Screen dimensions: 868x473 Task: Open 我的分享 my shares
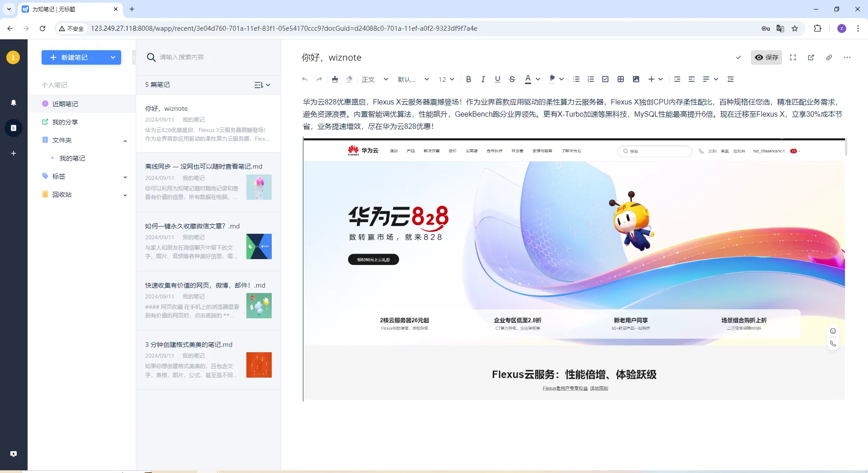point(82,122)
